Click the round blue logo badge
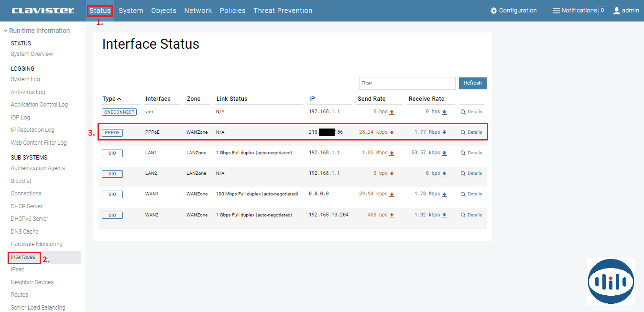Viewport: 644px width, 312px height. pos(611,281)
